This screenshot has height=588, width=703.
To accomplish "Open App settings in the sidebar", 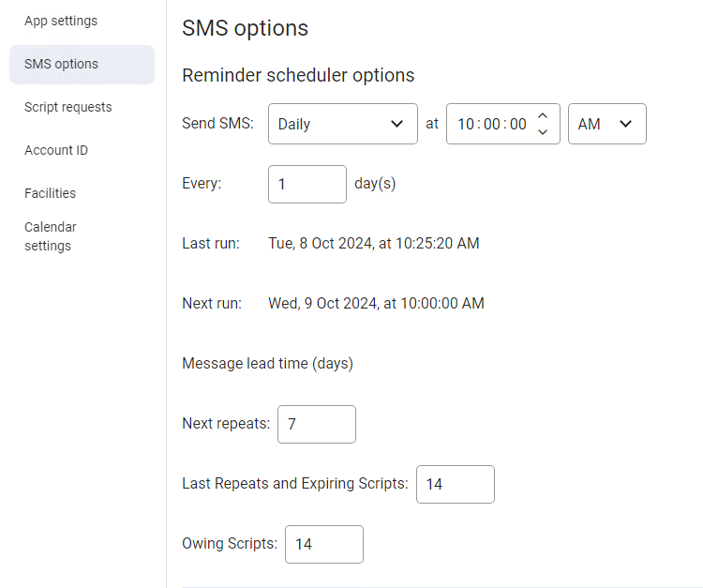I will [61, 21].
